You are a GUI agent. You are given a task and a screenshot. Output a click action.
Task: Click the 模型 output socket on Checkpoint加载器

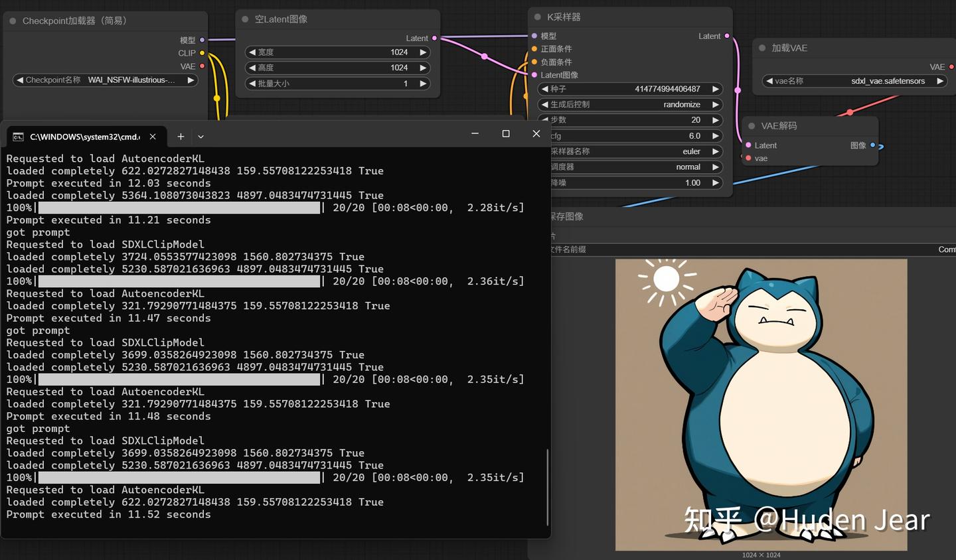coord(202,40)
